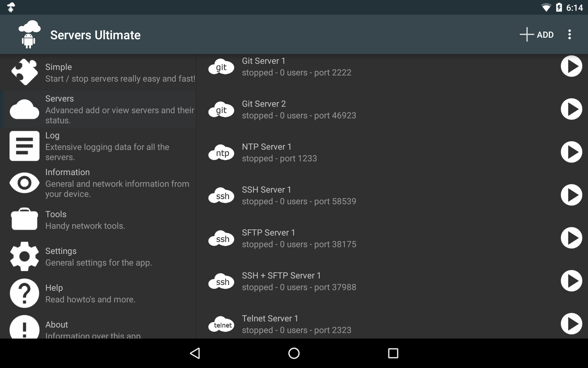The width and height of the screenshot is (588, 368).
Task: Select the Servers menu item
Action: pyautogui.click(x=98, y=109)
